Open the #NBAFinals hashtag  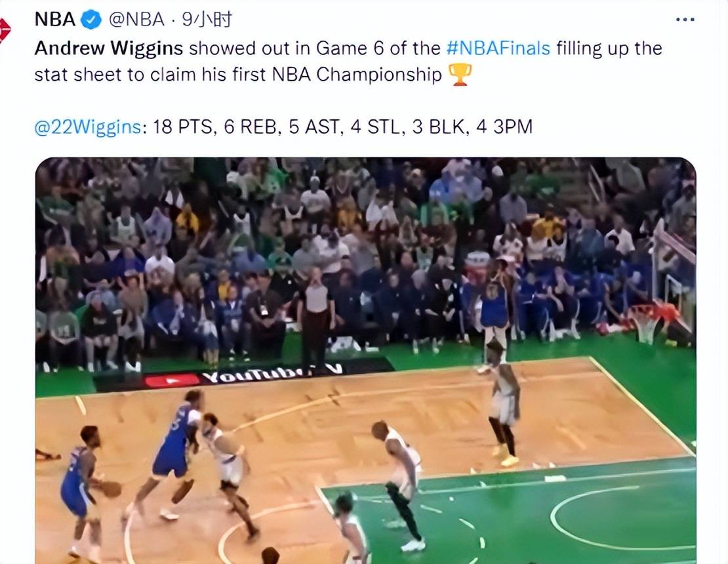point(498,49)
